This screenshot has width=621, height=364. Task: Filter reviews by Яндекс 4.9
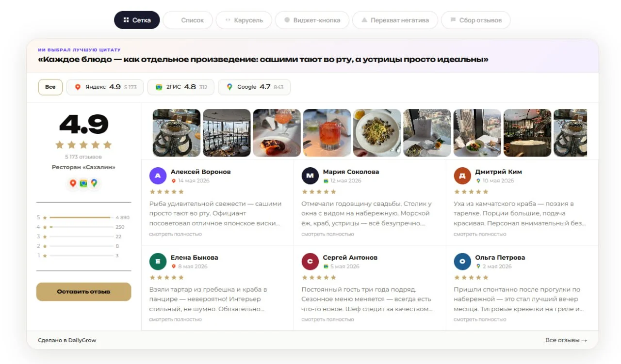pos(105,87)
